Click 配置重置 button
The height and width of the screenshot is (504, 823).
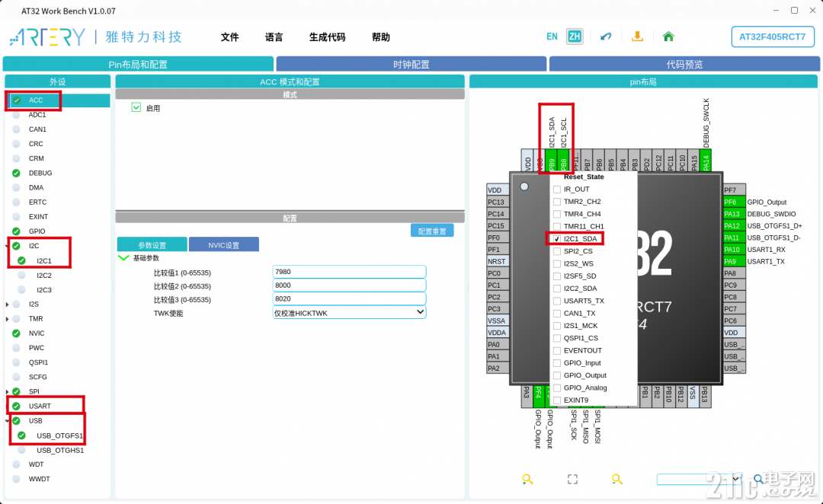pos(432,231)
